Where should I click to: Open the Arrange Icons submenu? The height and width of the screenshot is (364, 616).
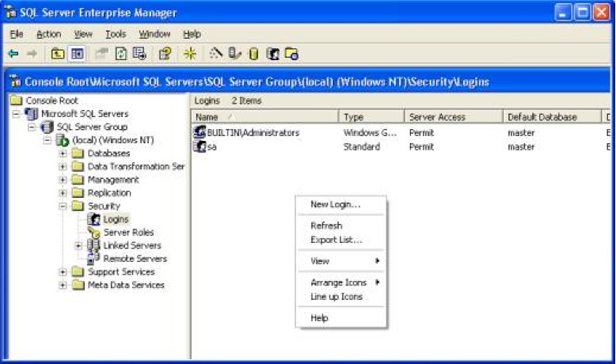[x=339, y=282]
